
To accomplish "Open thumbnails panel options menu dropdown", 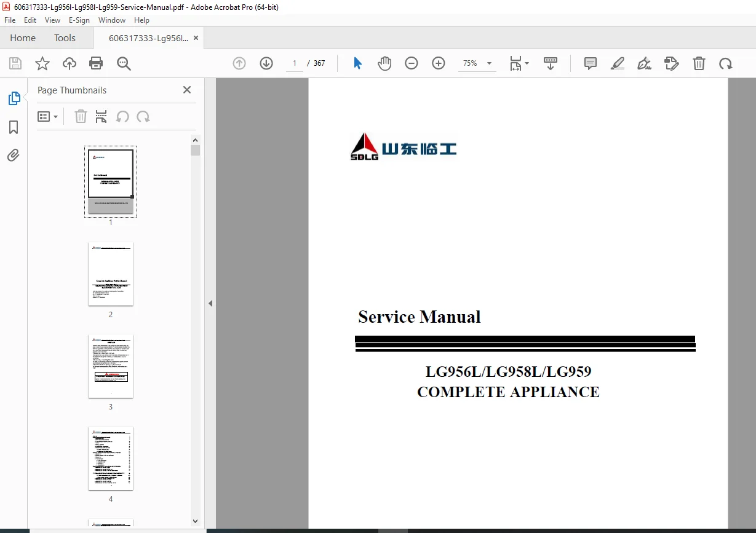I will click(x=48, y=117).
